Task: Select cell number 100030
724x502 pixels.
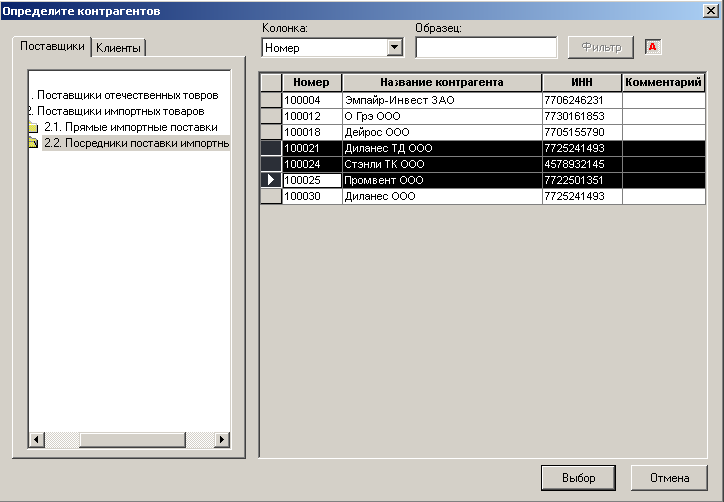Action: 312,196
